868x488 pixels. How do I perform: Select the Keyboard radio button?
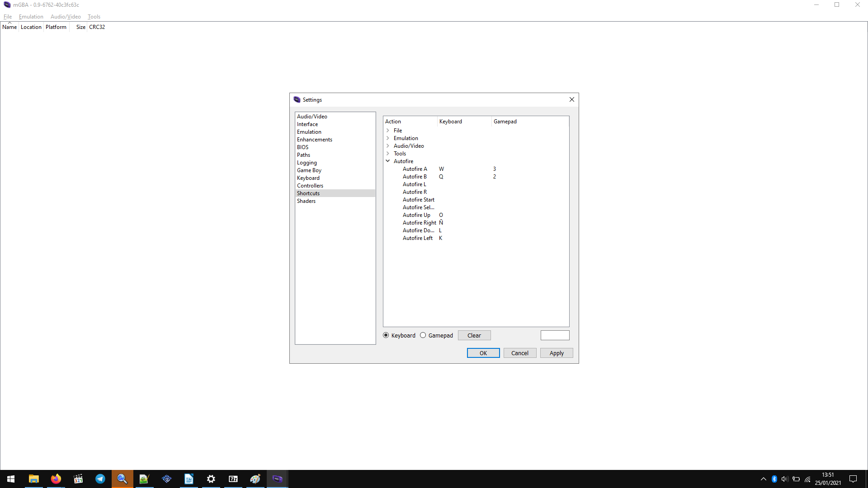click(386, 335)
